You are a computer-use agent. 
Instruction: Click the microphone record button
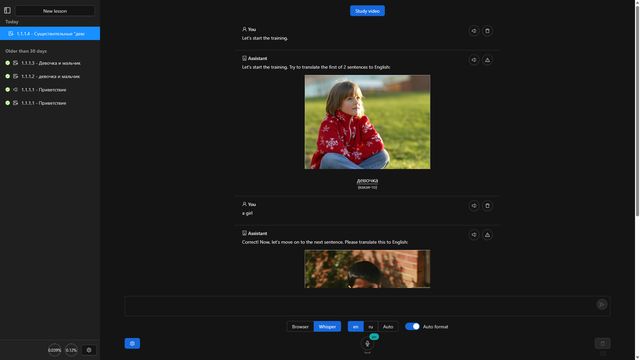coord(367,344)
